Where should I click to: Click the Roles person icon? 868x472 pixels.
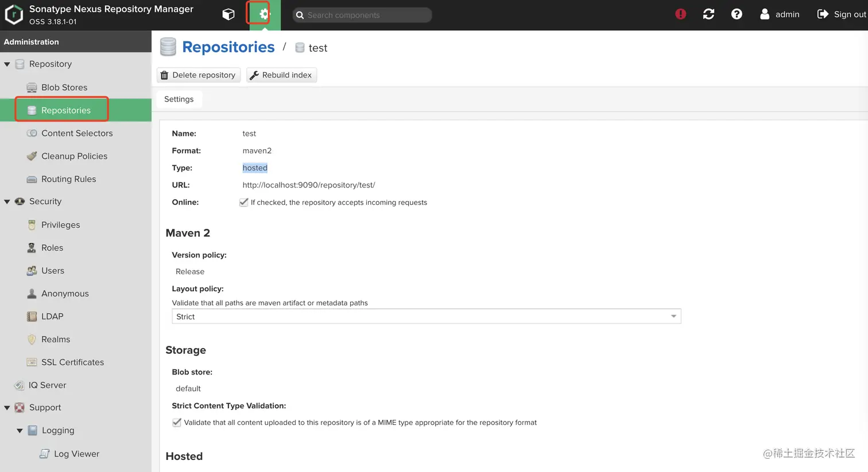pos(32,248)
